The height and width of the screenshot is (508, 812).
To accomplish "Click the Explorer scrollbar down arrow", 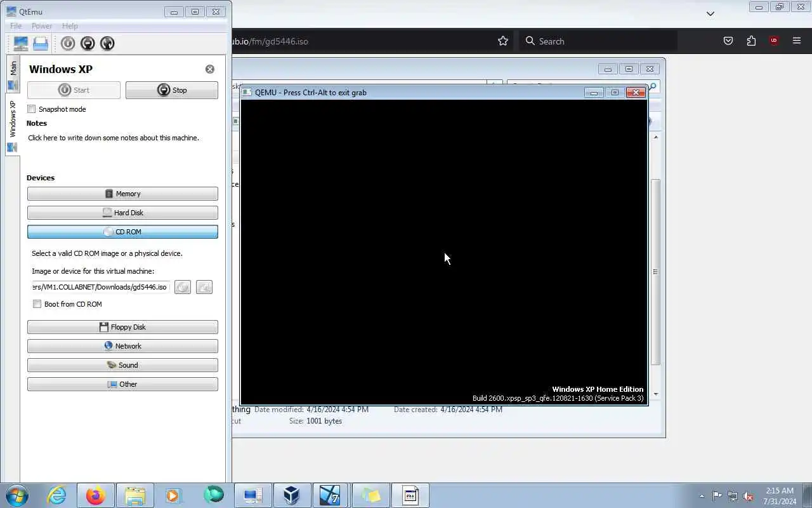I will point(656,394).
